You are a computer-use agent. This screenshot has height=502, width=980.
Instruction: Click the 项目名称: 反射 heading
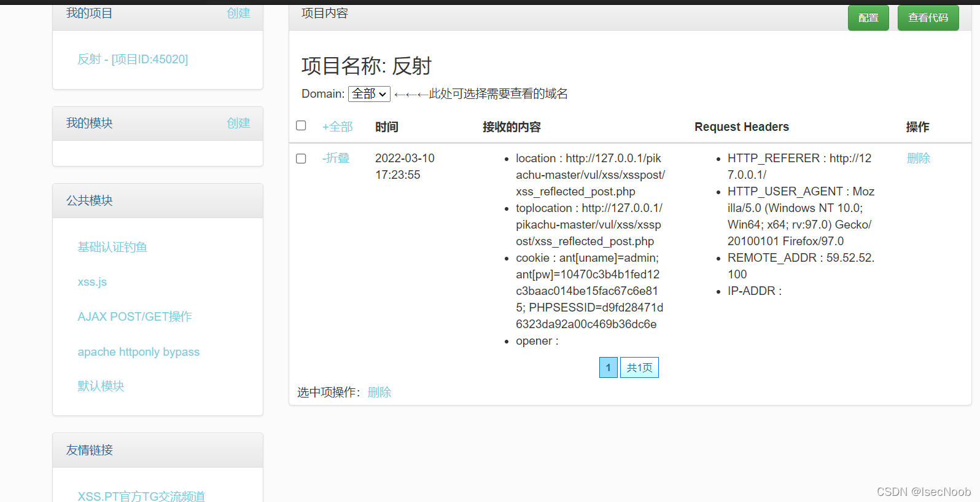pos(367,66)
